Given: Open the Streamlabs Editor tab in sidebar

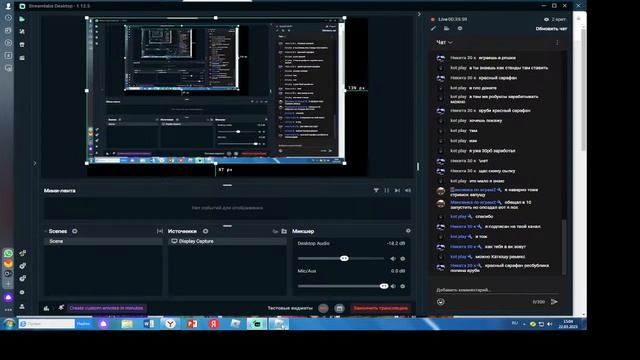Looking at the screenshot, I should 22,19.
